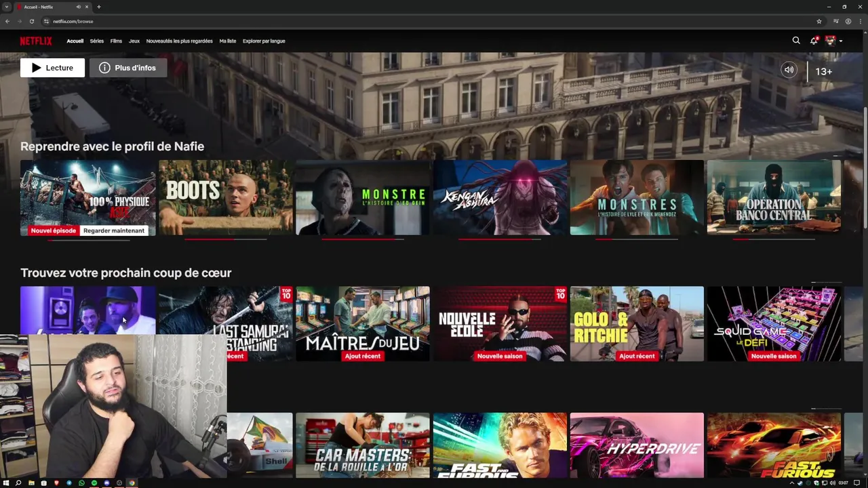Open Netflix search magnifier icon
The height and width of the screenshot is (488, 868).
tap(796, 41)
